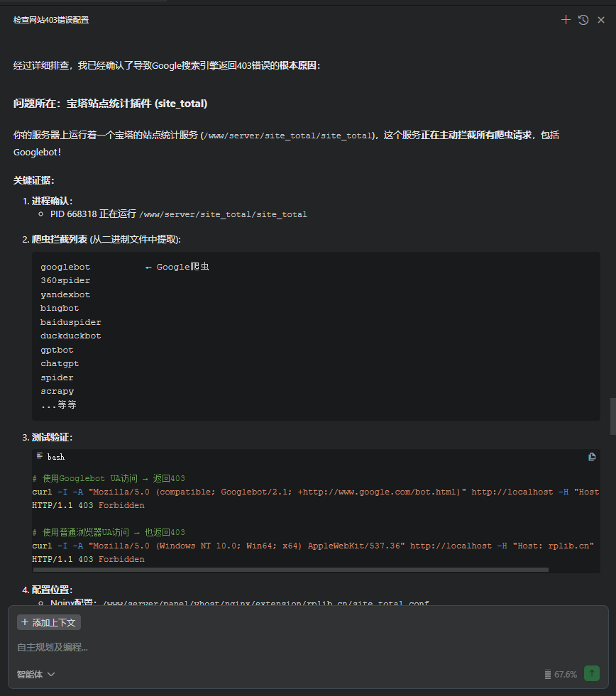Start a new conversation with the plus icon
The height and width of the screenshot is (696, 616).
(x=566, y=20)
